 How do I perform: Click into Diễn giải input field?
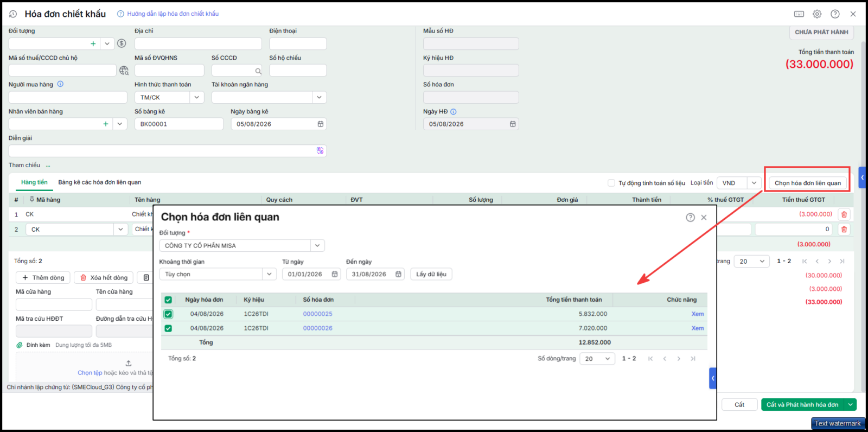pos(167,151)
